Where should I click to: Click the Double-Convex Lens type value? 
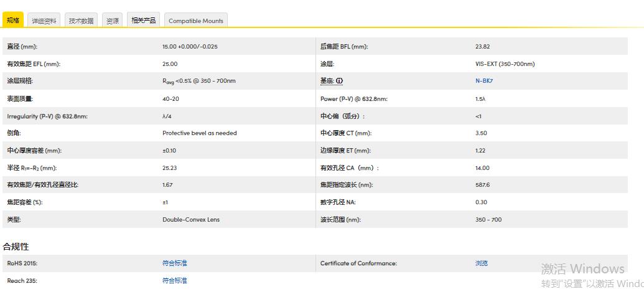coord(191,220)
